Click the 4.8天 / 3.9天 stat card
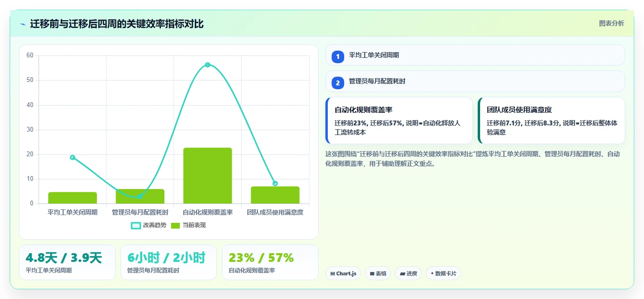This screenshot has height=299, width=644. click(67, 262)
